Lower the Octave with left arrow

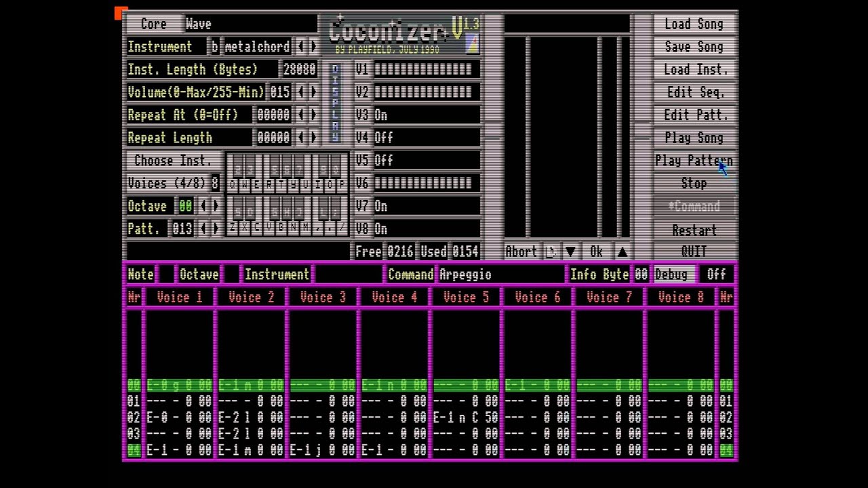click(x=203, y=206)
